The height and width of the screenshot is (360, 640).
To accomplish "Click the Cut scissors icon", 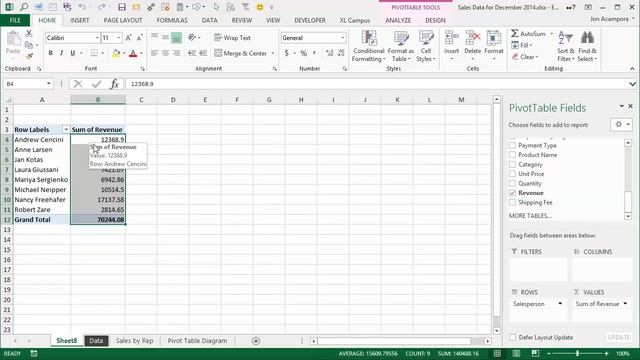I will (29, 33).
